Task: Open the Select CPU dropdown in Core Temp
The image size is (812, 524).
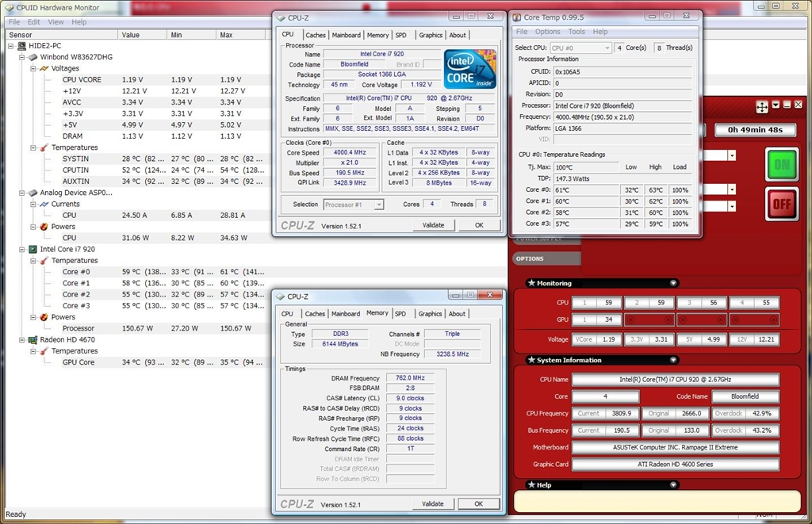Action: (x=580, y=48)
